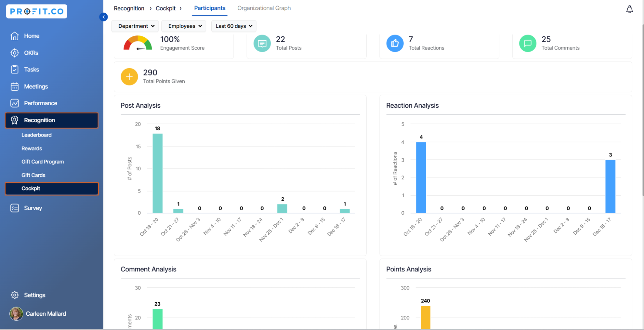The width and height of the screenshot is (644, 330).
Task: Open the Gift Card Program page
Action: [x=43, y=162]
